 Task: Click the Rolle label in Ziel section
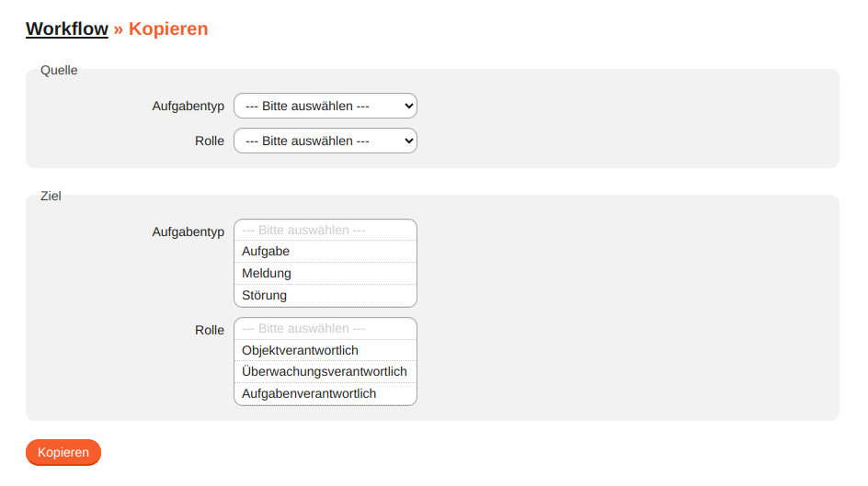point(210,330)
